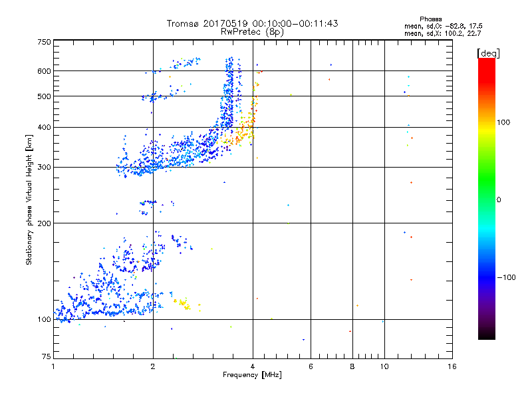Viewport: 532px width, 399px height.
Task: Select the 'mean, sd,O: -82.8, 17.5' line
Action: pyautogui.click(x=443, y=26)
